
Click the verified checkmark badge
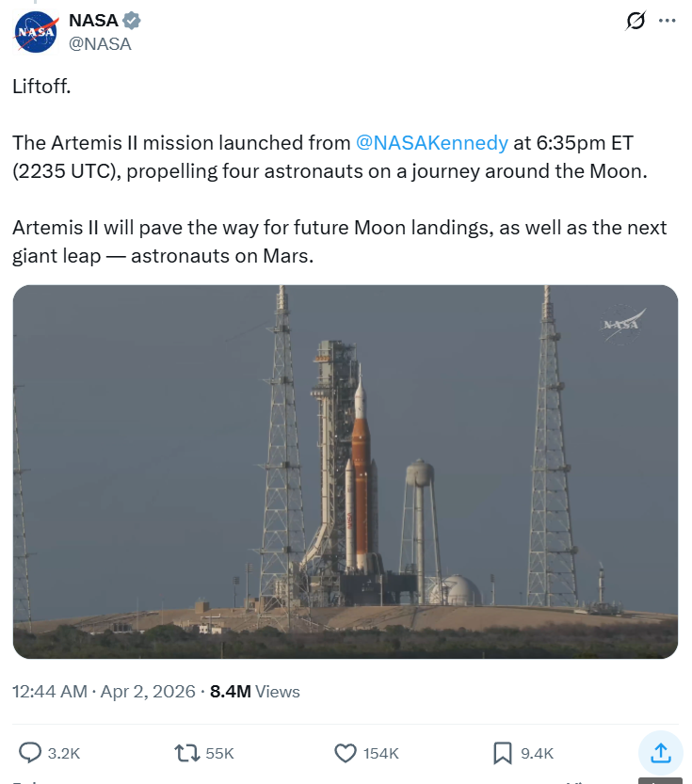click(135, 21)
